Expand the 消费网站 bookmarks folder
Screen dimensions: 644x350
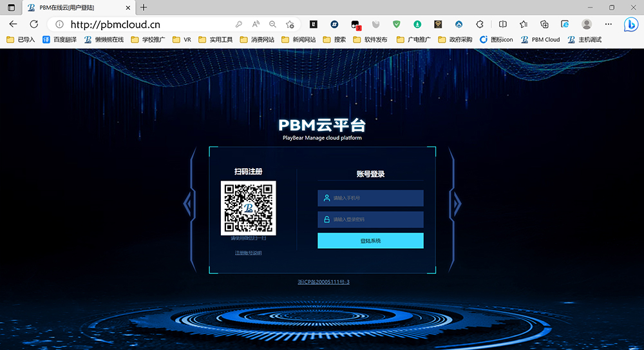pyautogui.click(x=257, y=39)
